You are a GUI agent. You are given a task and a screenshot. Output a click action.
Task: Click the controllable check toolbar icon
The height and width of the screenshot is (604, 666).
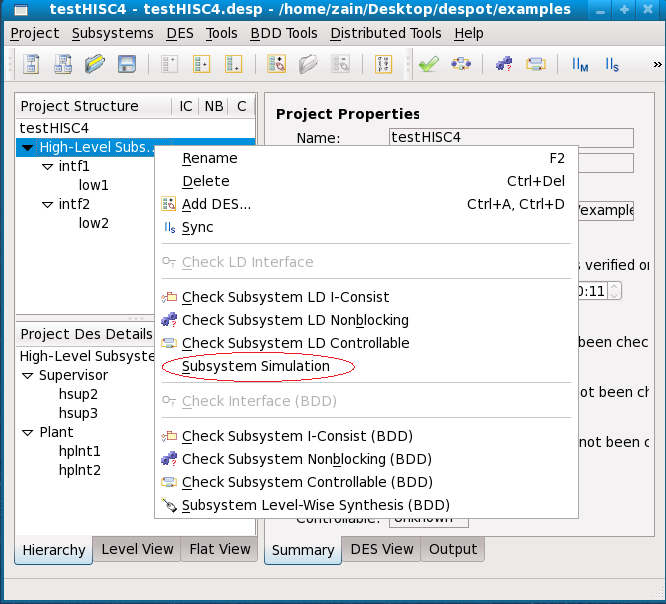point(536,65)
